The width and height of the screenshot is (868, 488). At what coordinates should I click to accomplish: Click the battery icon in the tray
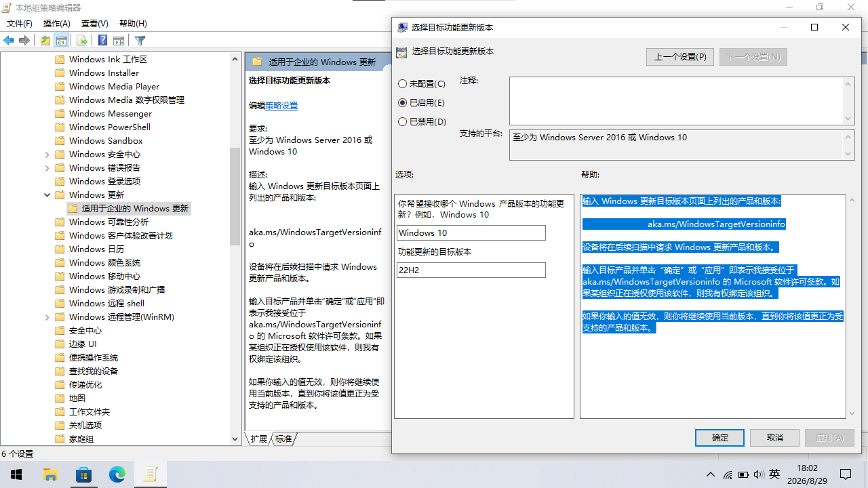[743, 474]
